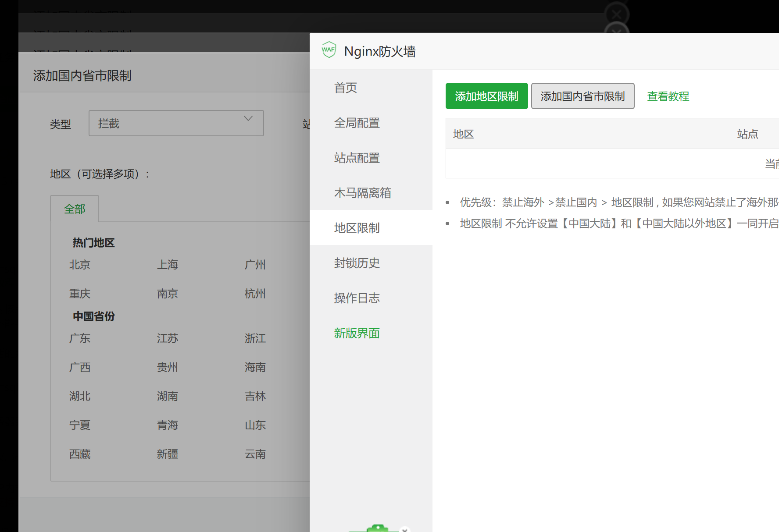Click the 添加国内省市限制 button
This screenshot has width=779, height=532.
582,96
